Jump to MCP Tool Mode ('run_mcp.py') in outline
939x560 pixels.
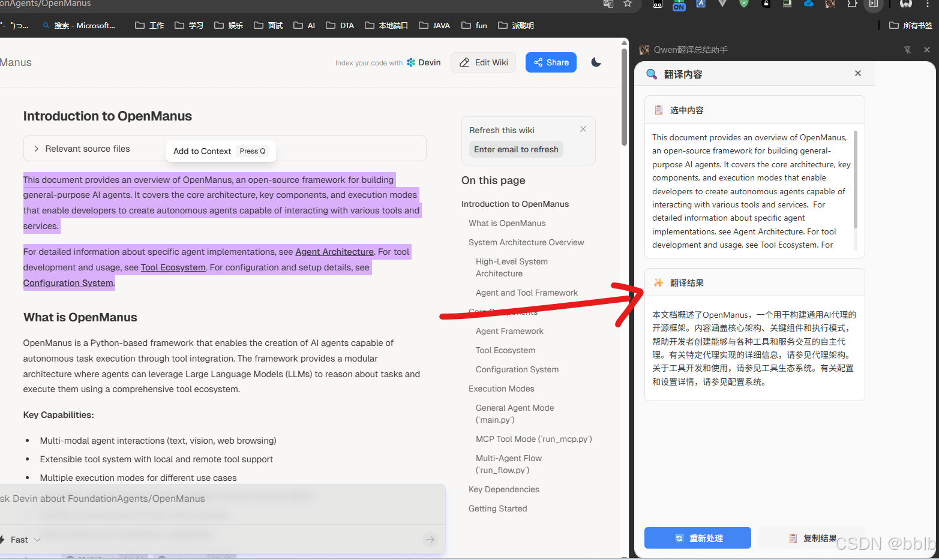[x=534, y=439]
